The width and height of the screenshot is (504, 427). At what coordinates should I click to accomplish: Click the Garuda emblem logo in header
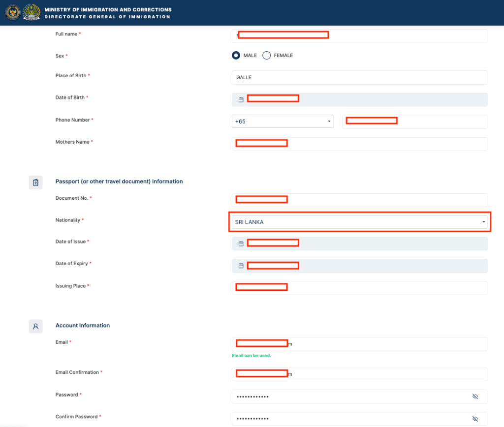pos(13,12)
